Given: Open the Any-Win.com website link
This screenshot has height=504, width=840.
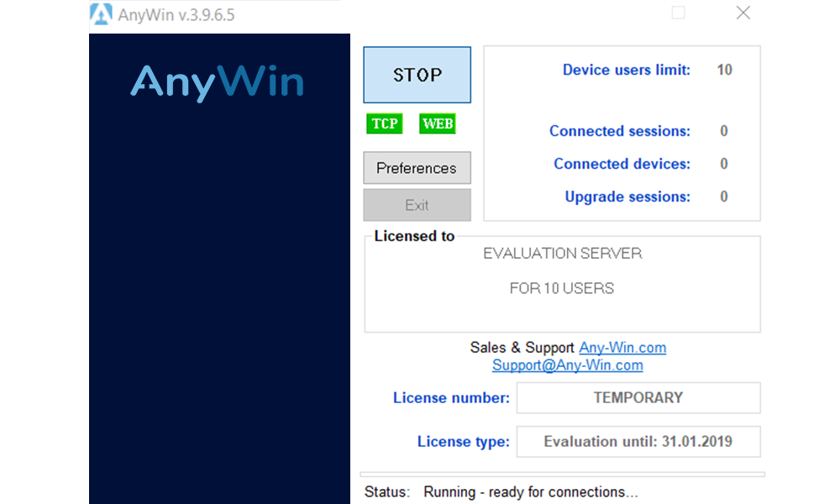Looking at the screenshot, I should [622, 348].
